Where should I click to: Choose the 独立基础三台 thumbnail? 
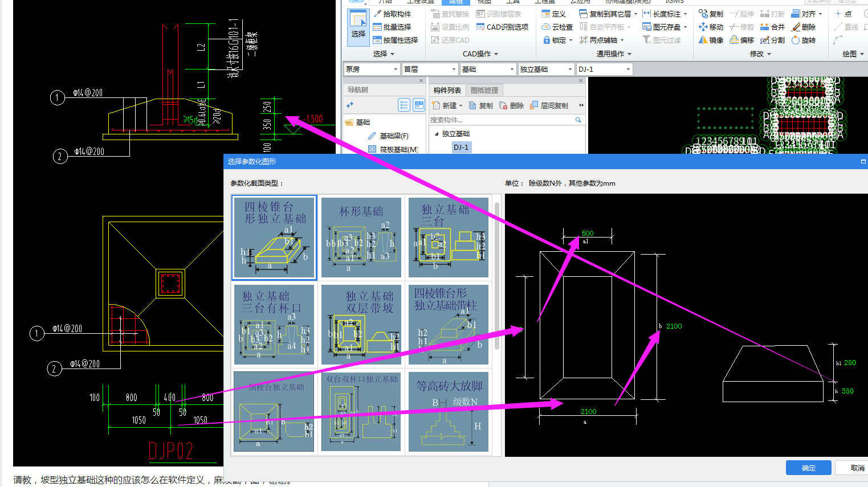[449, 238]
